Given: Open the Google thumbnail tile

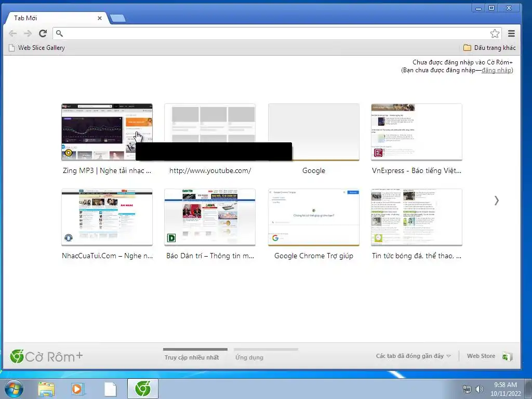Looking at the screenshot, I should (313, 132).
